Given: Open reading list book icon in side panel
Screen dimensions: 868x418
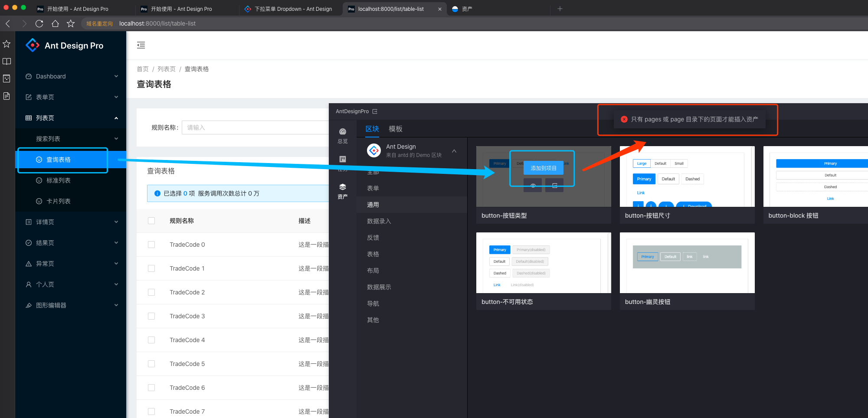Looking at the screenshot, I should tap(7, 61).
